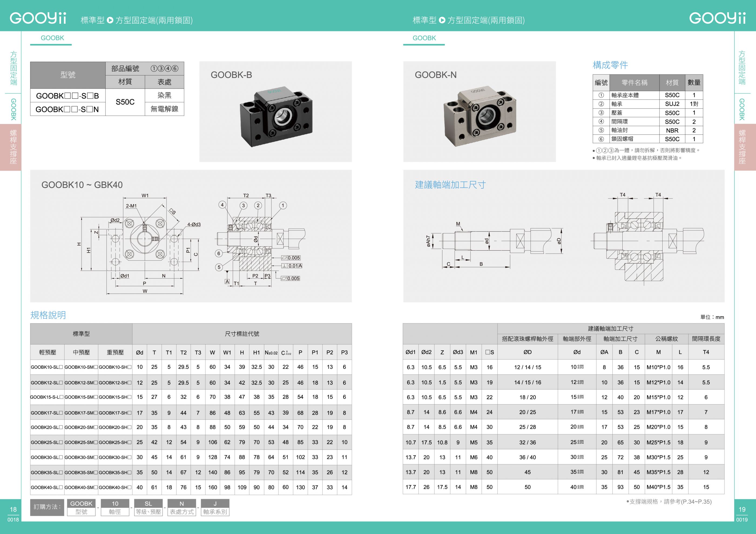Screen dimensions: 756x534
Task: Click the 規格說明 heading
Action: point(48,315)
